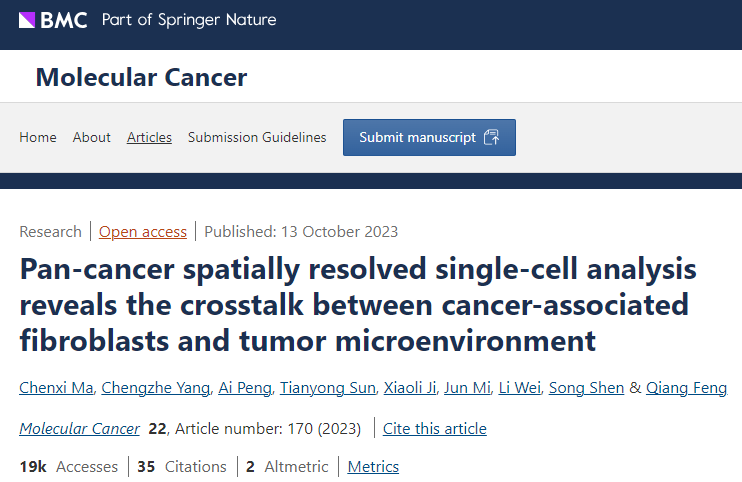Open author Ai Peng's details
Viewport: 742px width, 482px height.
pos(245,388)
